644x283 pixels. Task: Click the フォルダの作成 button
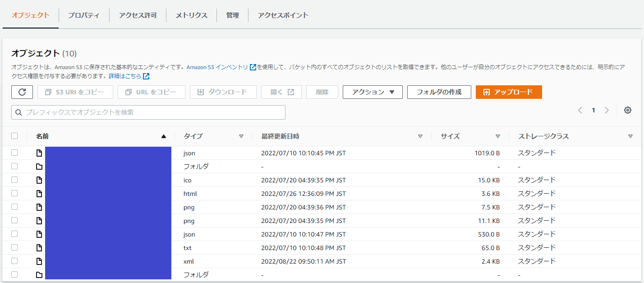(x=439, y=92)
